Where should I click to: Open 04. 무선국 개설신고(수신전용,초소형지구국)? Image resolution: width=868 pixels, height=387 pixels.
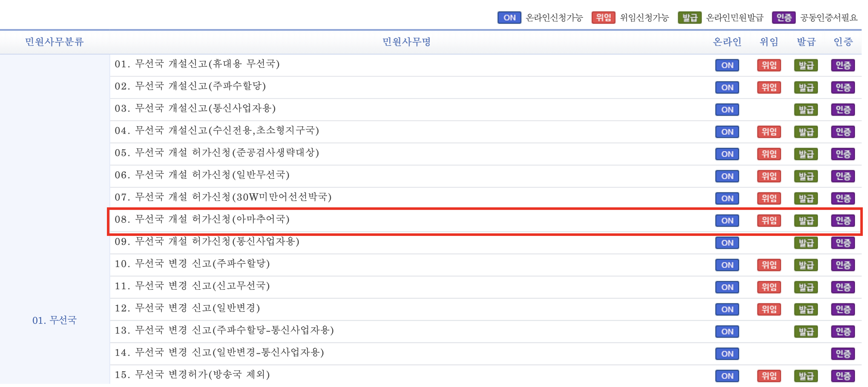[x=217, y=130]
